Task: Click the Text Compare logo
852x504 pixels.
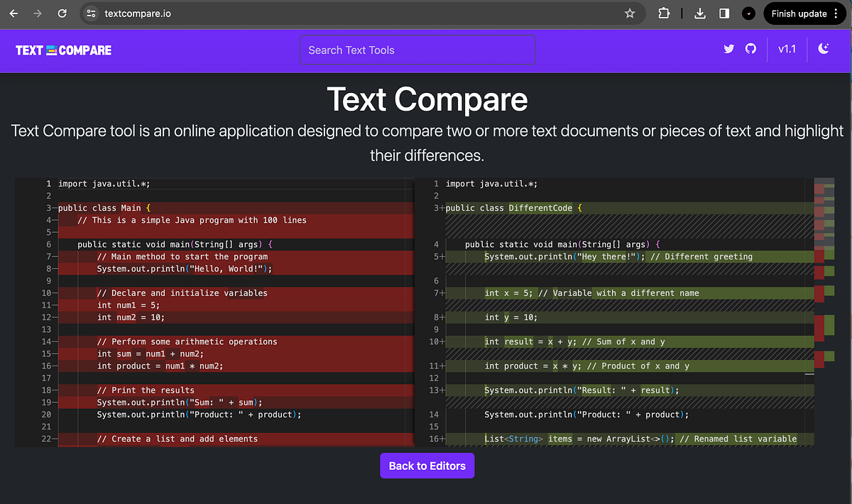Action: [62, 50]
